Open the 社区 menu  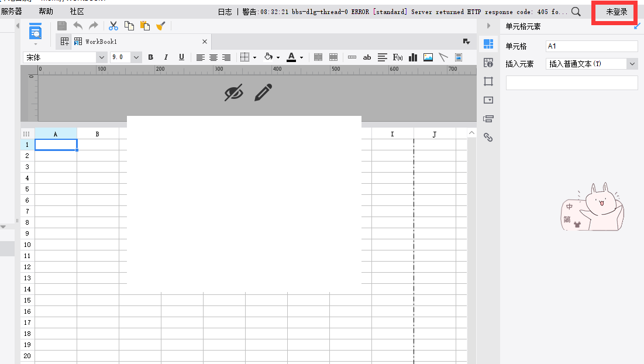77,12
